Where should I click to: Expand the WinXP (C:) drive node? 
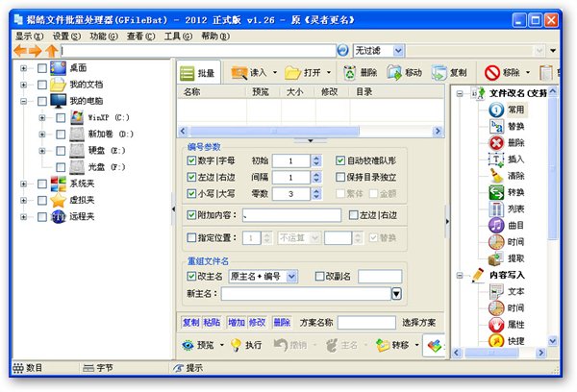(42, 117)
